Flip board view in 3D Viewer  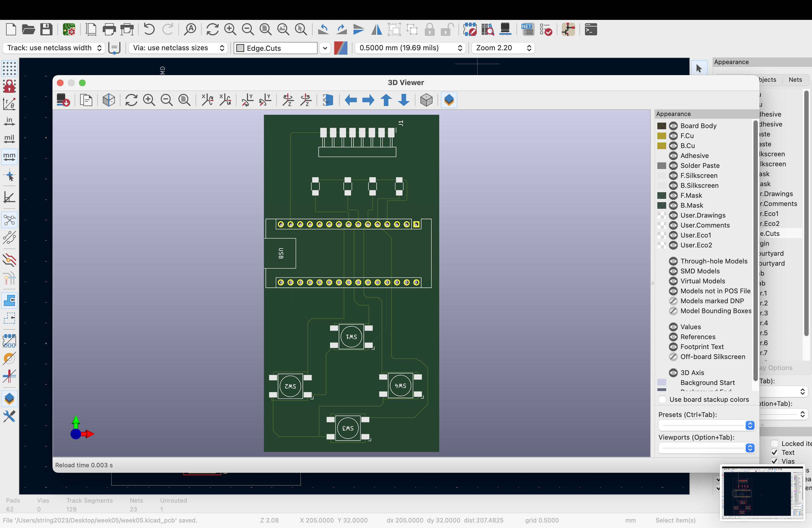tap(328, 100)
